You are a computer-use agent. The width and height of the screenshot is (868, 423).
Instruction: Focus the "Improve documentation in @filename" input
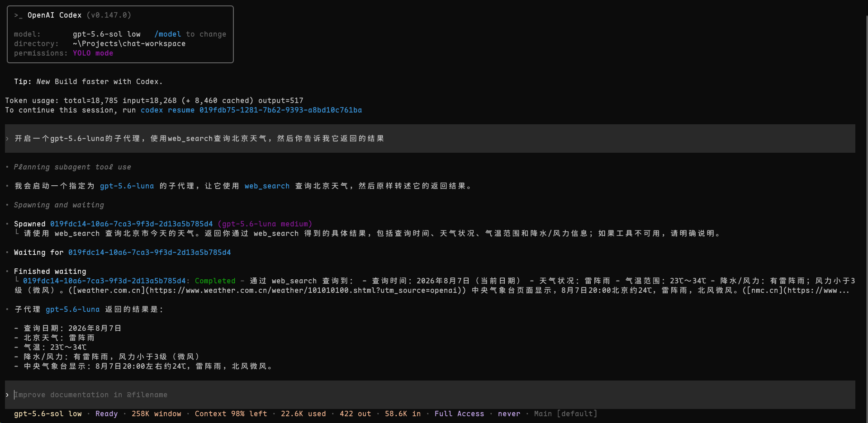(x=430, y=395)
